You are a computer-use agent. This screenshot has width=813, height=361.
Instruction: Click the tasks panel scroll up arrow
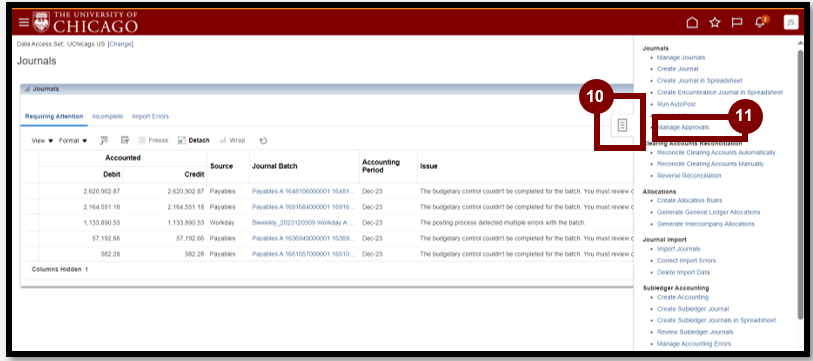(800, 42)
